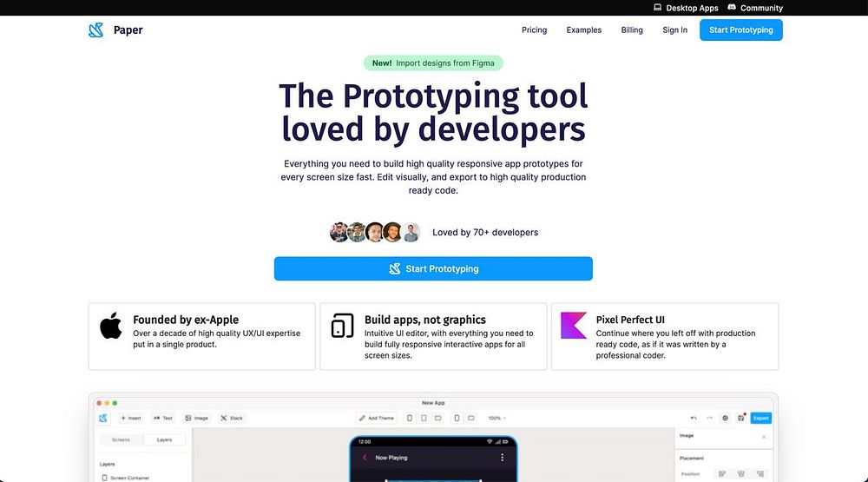Click the Screen Container layer icon
868x482 pixels.
[x=104, y=478]
